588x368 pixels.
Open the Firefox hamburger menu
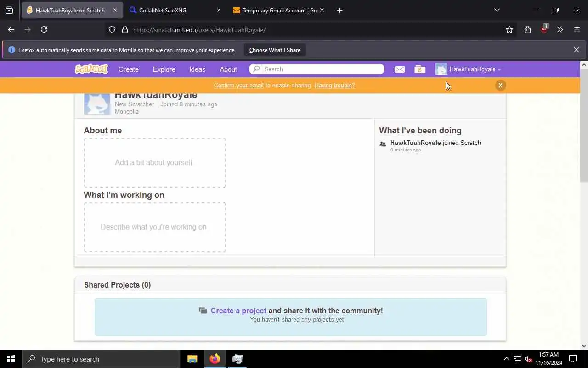pos(577,30)
